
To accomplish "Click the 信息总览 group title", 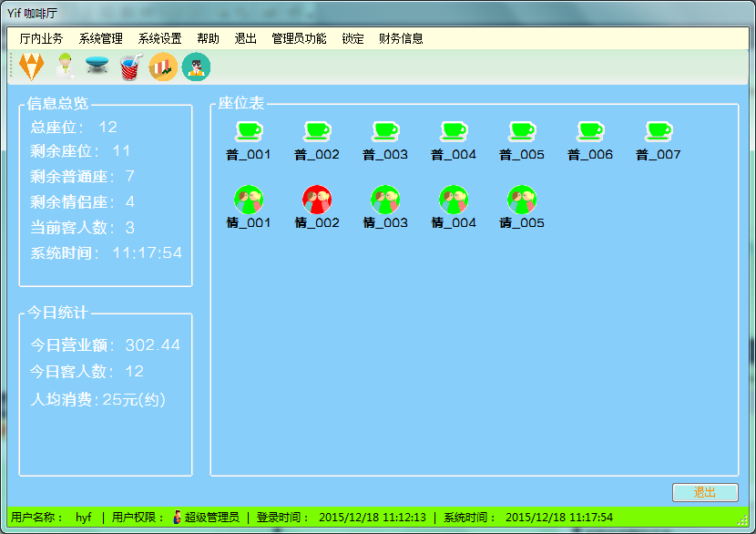I will (x=57, y=103).
